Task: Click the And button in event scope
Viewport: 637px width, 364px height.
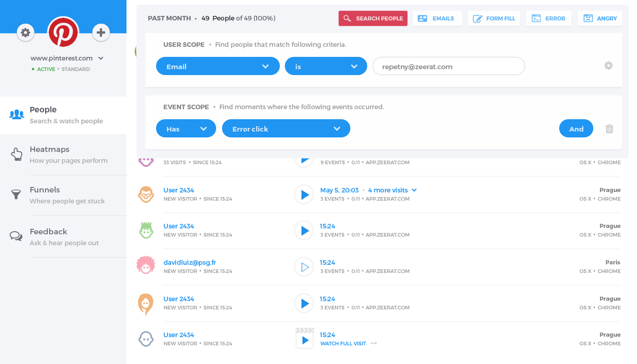Action: click(x=576, y=129)
